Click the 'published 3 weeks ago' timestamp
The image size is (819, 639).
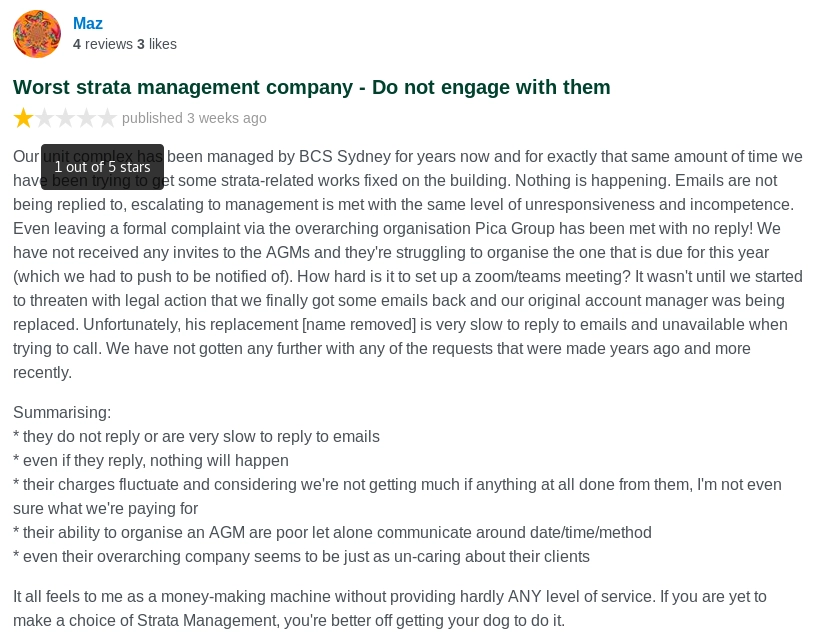pyautogui.click(x=194, y=118)
